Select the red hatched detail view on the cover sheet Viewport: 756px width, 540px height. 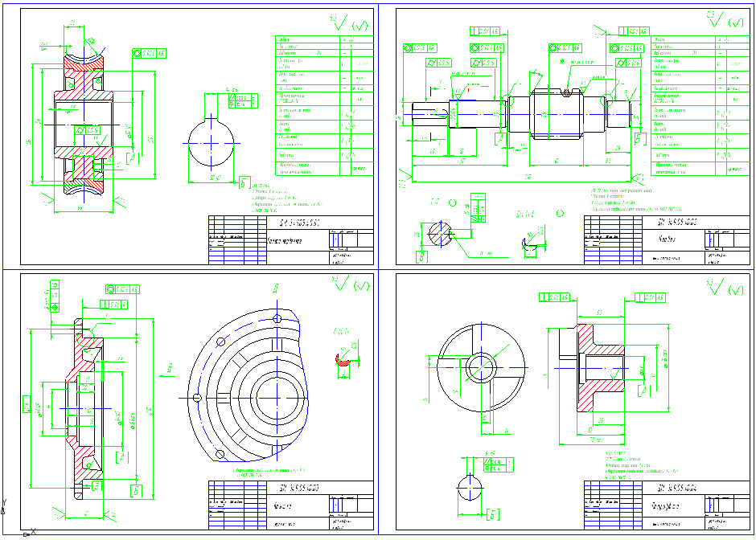pos(343,360)
